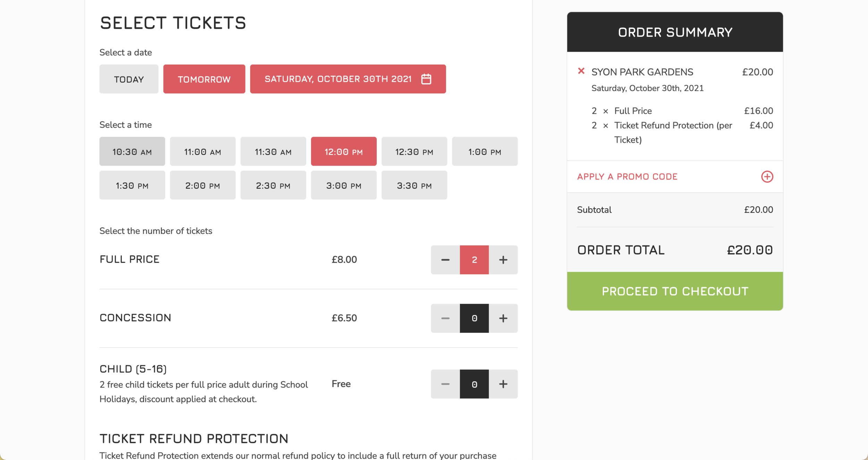The image size is (868, 460).
Task: Decrease the Child ticket quantity
Action: tap(445, 384)
